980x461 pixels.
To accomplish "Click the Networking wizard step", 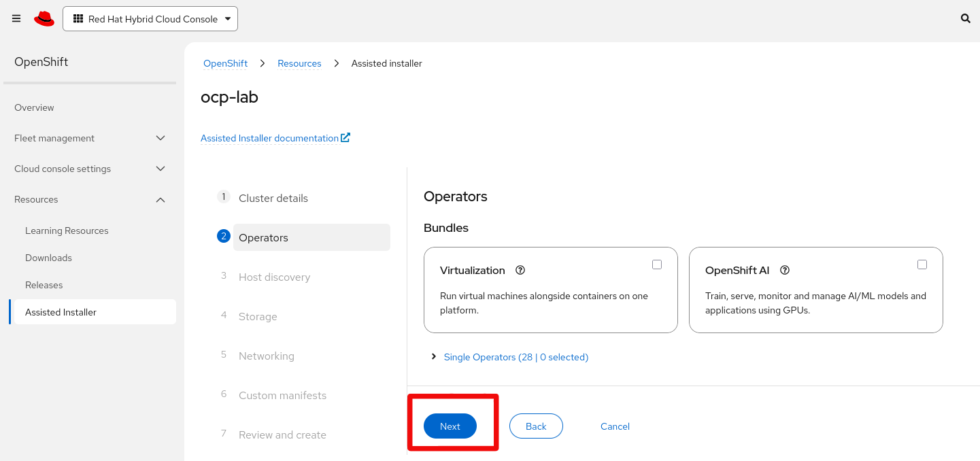I will coord(267,356).
